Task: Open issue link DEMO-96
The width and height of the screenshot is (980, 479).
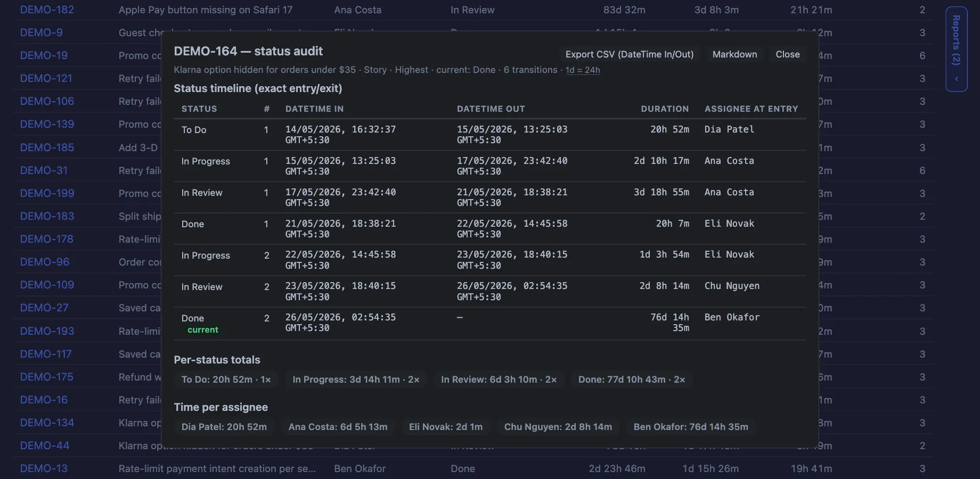Action: click(x=45, y=262)
